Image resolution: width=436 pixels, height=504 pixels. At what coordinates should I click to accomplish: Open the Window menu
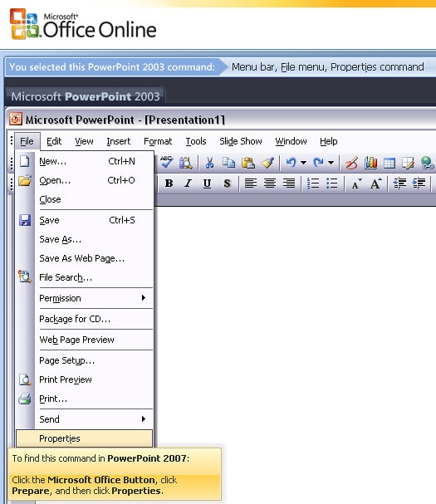click(x=291, y=141)
